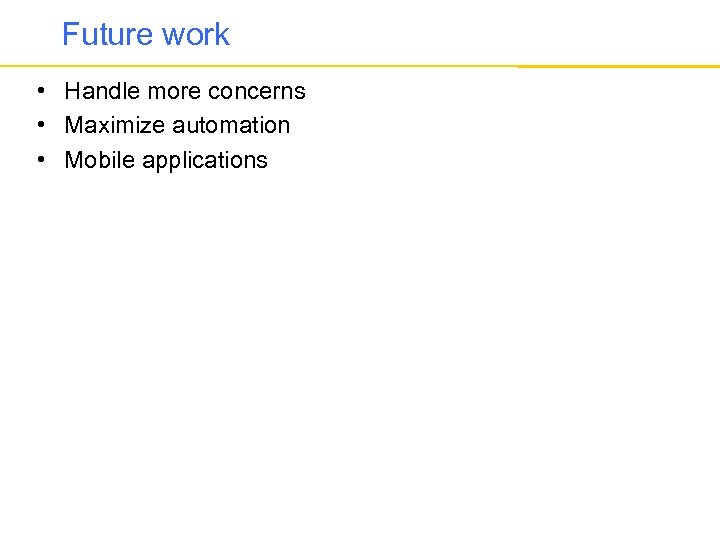Image resolution: width=720 pixels, height=540 pixels.
Task: Click the thicker right end of yellow divider
Action: coord(618,67)
